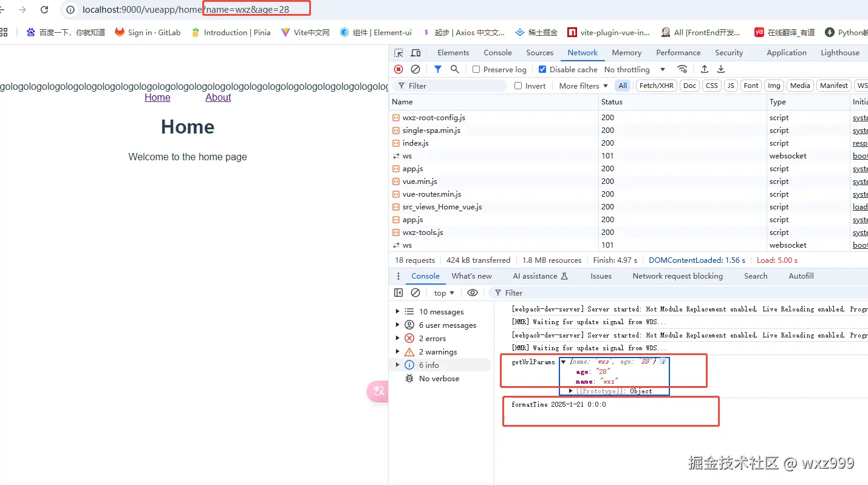This screenshot has height=485, width=868.
Task: Switch to the Performance tab
Action: [x=678, y=53]
